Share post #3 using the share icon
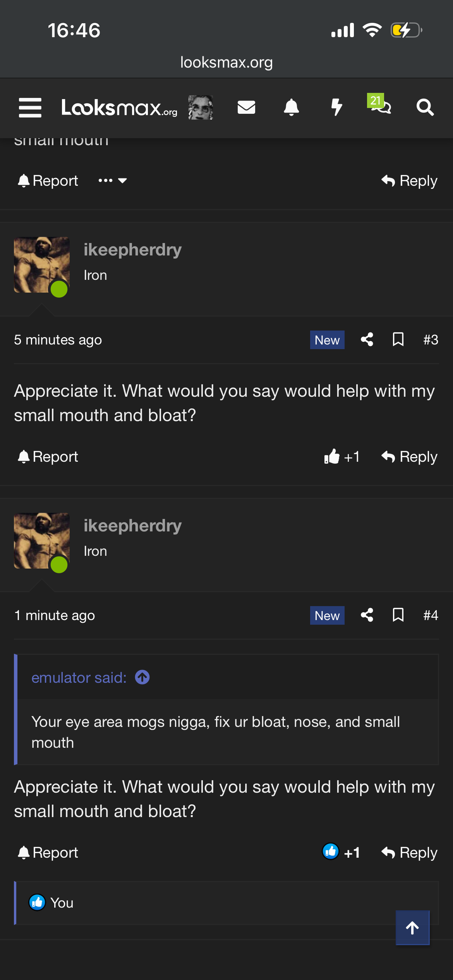Viewport: 453px width, 980px height. (x=367, y=339)
